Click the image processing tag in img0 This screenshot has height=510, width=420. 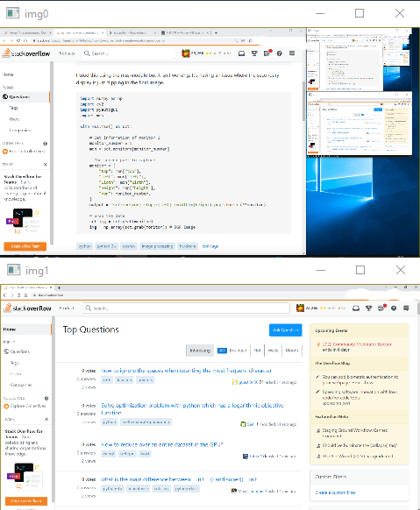tap(158, 246)
